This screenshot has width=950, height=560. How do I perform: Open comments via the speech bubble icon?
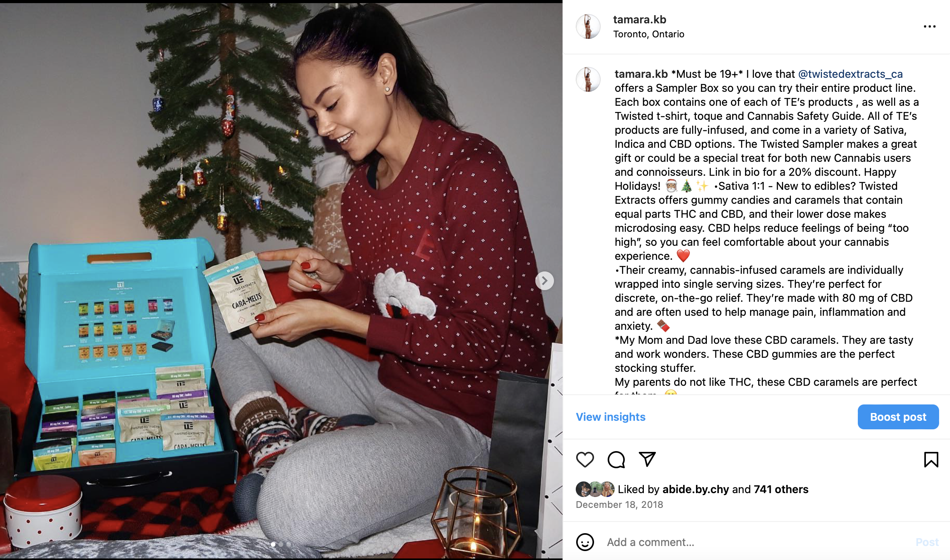[616, 460]
